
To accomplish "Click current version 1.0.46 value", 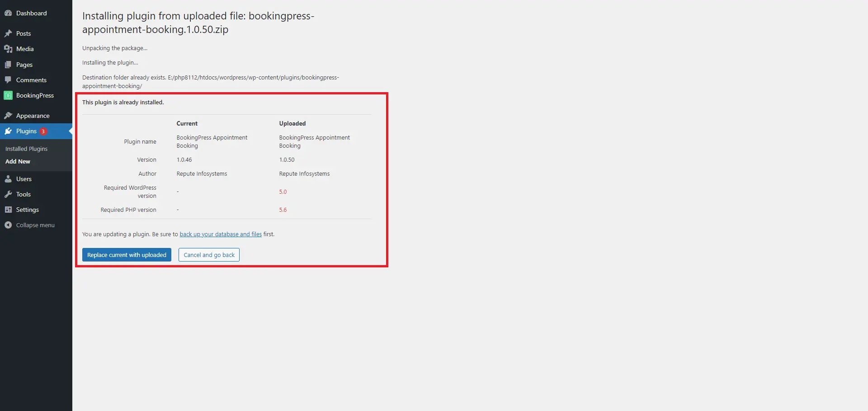I will pyautogui.click(x=184, y=159).
